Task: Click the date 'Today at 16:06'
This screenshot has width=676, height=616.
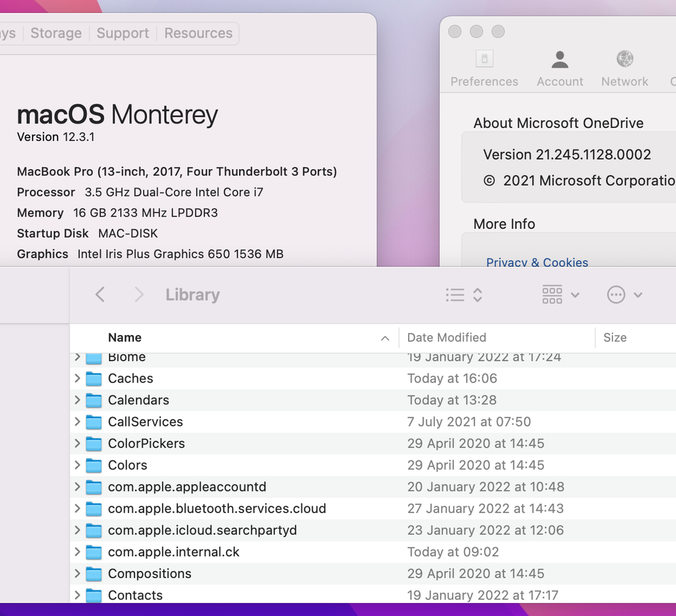Action: tap(452, 378)
